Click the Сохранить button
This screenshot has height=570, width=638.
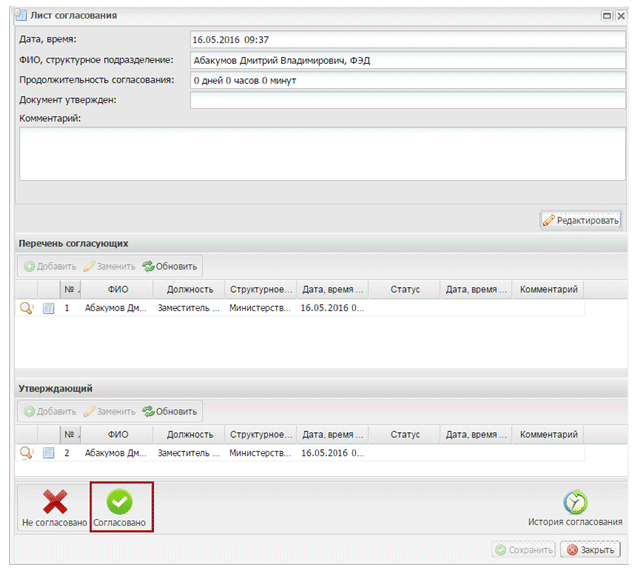point(523,549)
